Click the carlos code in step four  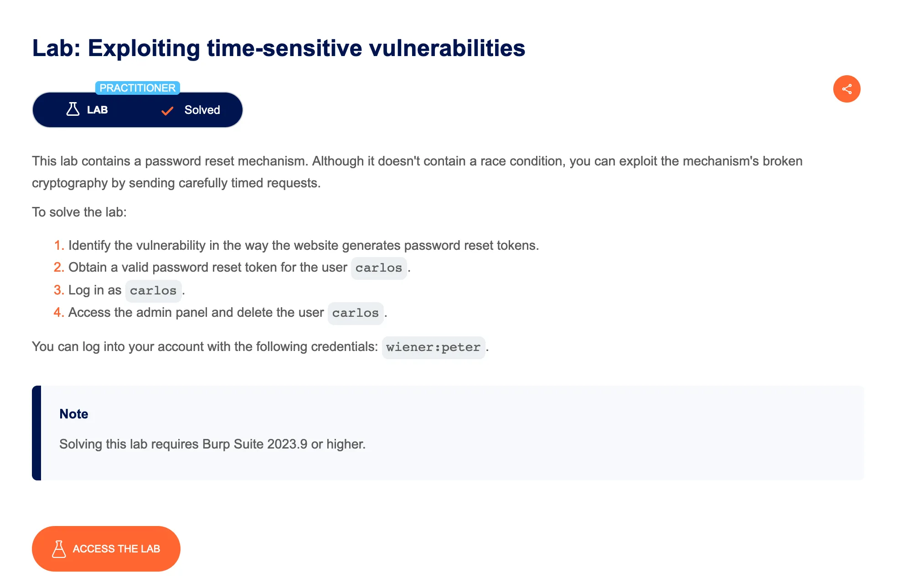(x=355, y=313)
